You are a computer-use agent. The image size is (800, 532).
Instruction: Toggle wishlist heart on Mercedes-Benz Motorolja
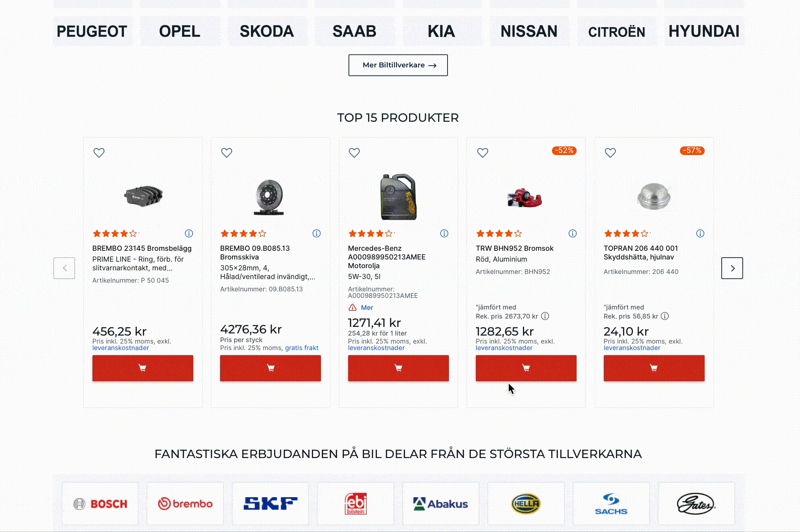354,153
